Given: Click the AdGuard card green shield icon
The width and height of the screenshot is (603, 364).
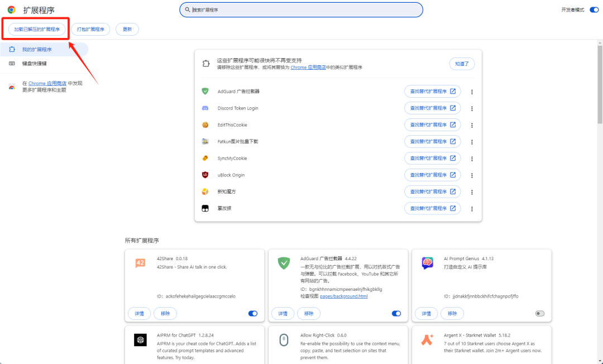Looking at the screenshot, I should coord(284,264).
